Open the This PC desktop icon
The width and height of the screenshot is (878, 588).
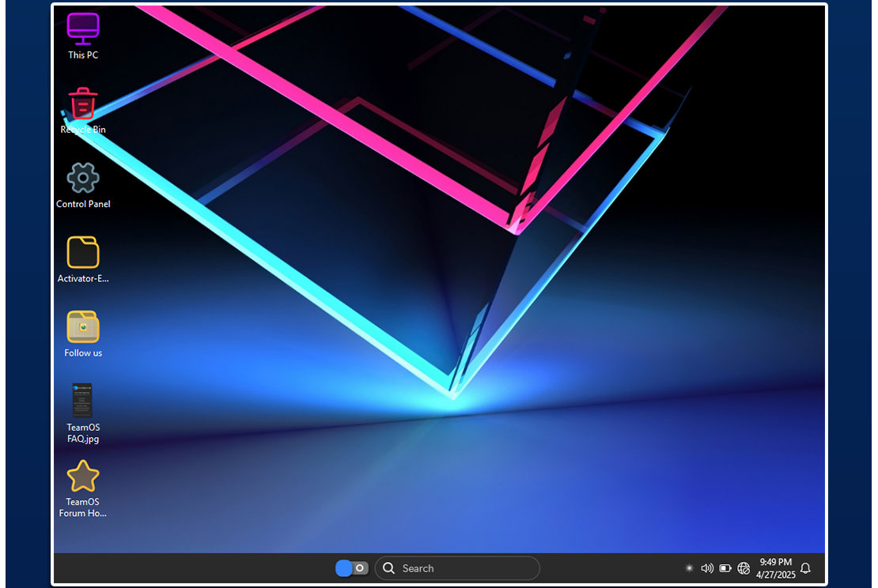pyautogui.click(x=83, y=28)
